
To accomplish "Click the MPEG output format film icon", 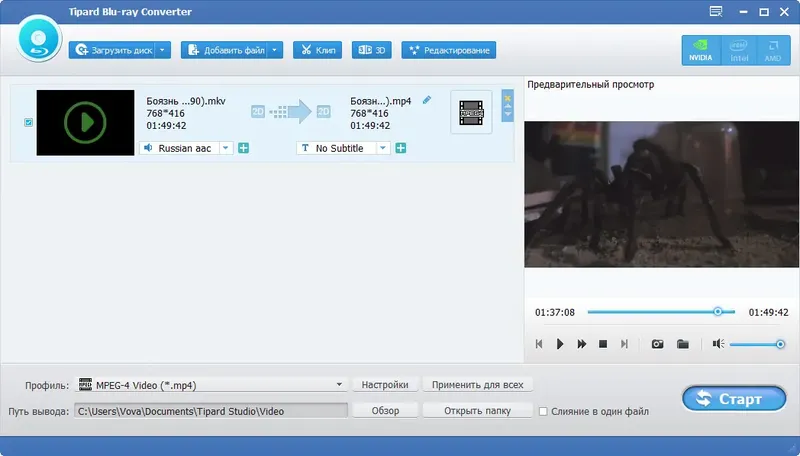I will (x=471, y=113).
